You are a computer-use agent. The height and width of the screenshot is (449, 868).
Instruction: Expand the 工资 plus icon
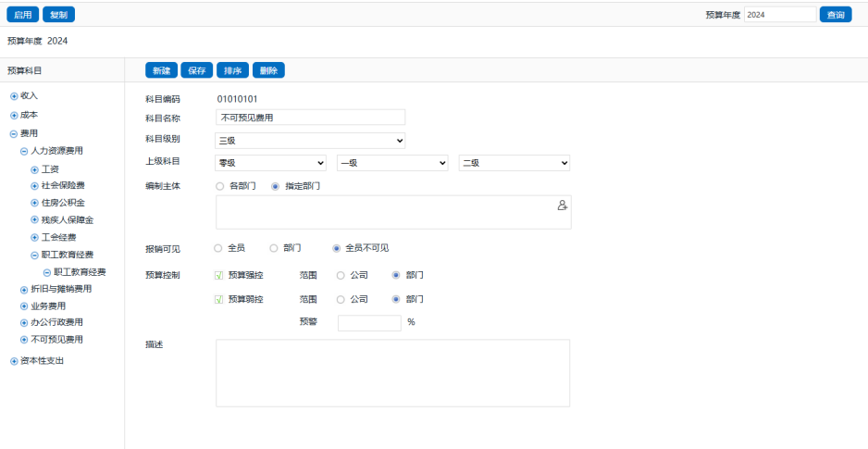(x=34, y=169)
